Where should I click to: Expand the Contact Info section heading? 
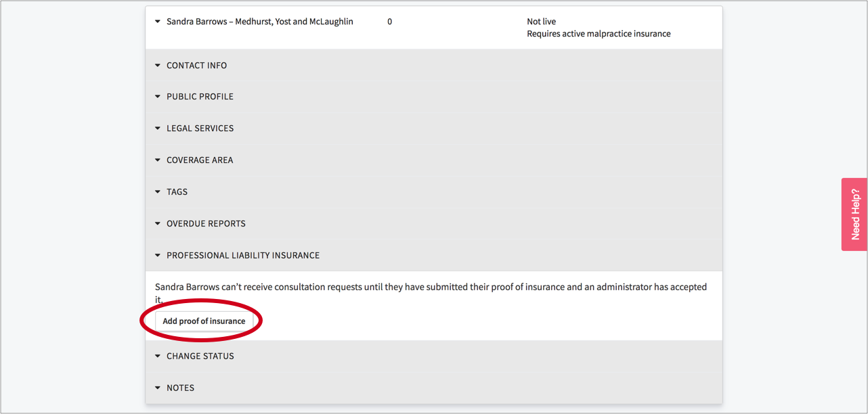[196, 66]
